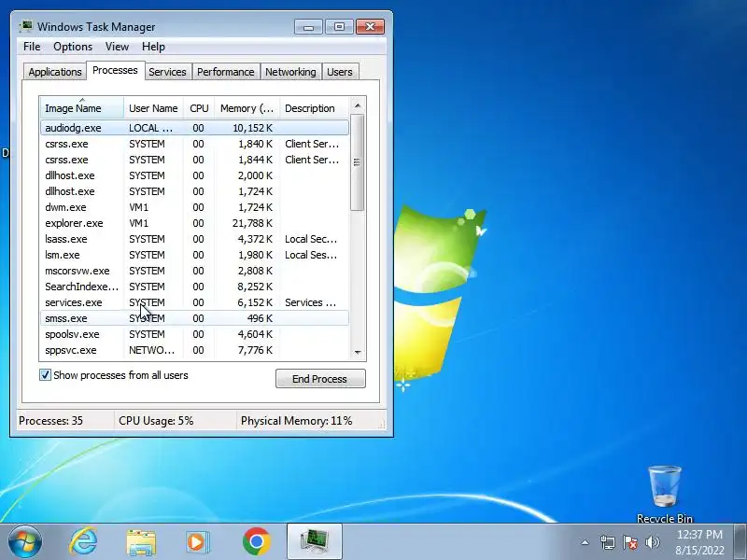Open the Start menu orb
The width and height of the screenshot is (747, 560).
[25, 542]
